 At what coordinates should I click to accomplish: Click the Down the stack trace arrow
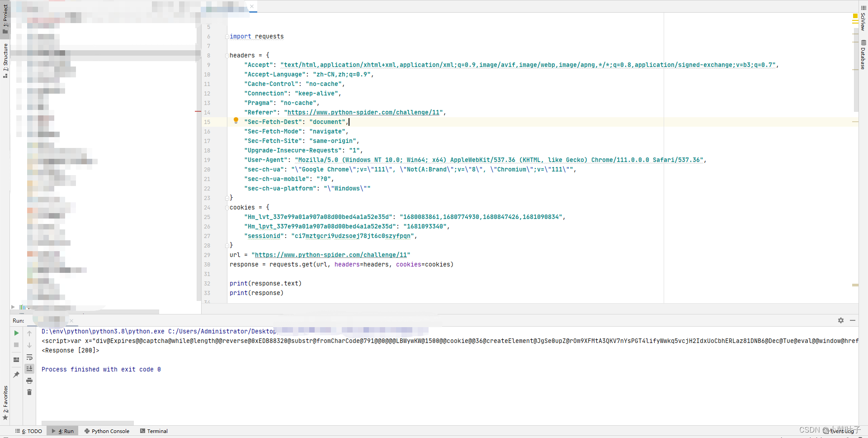[x=29, y=345]
